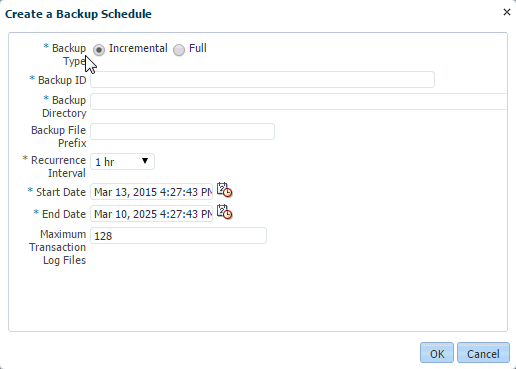Expand the Recurrence Interval dropdown showing 1 hr
The image size is (516, 369).
[122, 162]
